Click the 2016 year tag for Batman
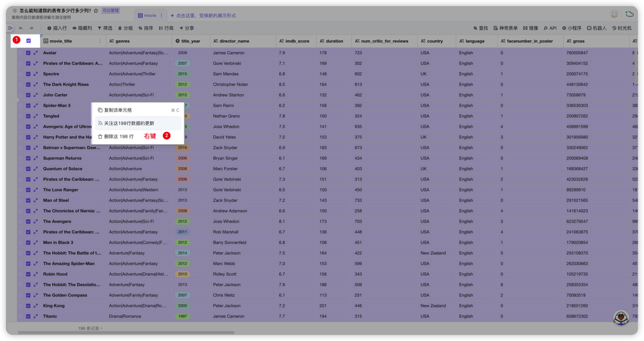 (182, 148)
